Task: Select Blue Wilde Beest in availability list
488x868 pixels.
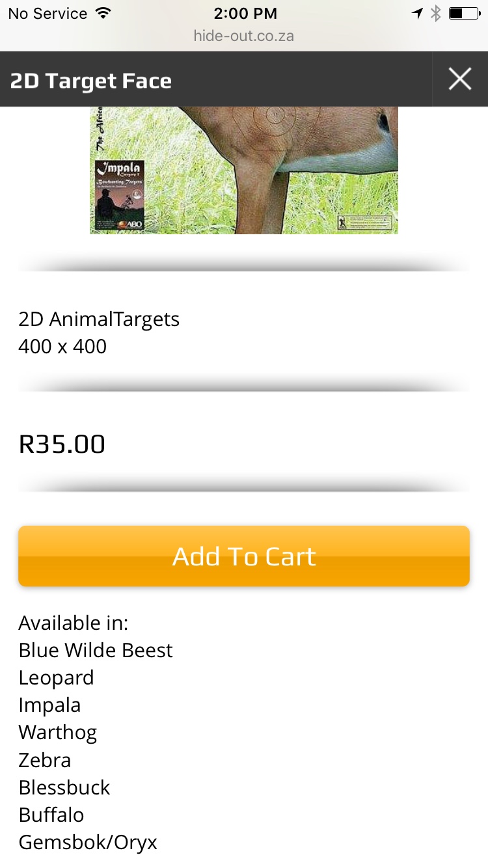Action: 96,650
